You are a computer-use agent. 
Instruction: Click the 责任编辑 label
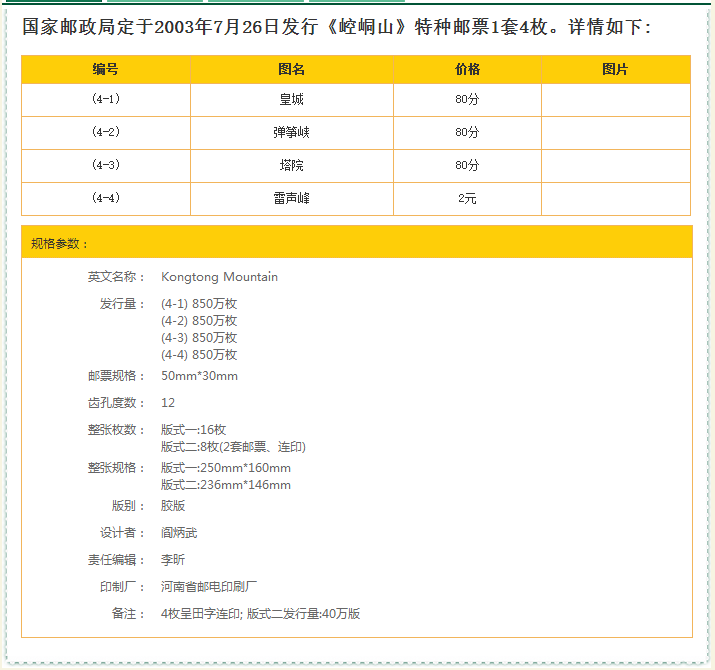(x=117, y=560)
